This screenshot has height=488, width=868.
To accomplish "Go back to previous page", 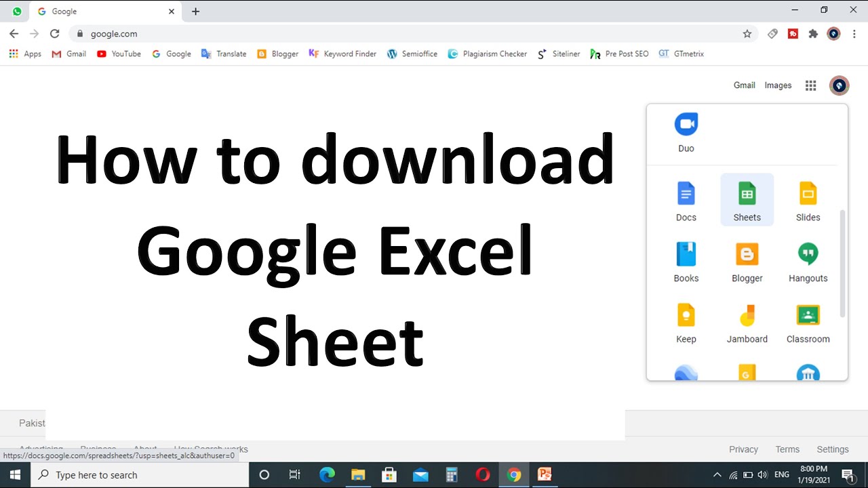I will [x=14, y=33].
